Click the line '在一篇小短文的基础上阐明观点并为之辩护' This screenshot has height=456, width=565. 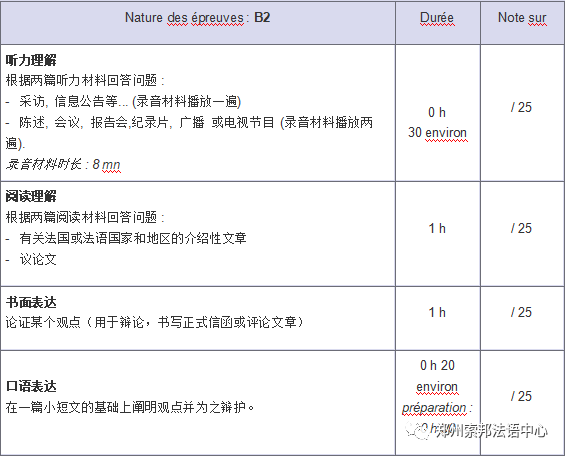coord(130,407)
